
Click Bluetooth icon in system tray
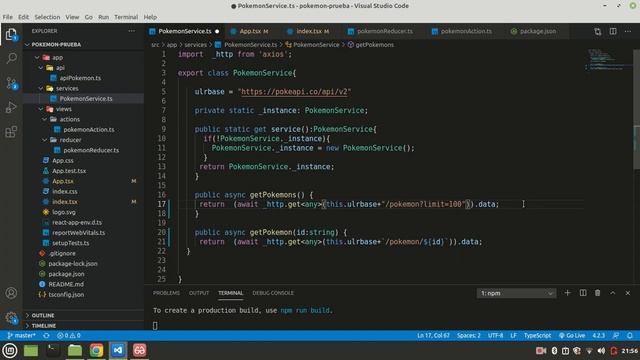pos(554,351)
